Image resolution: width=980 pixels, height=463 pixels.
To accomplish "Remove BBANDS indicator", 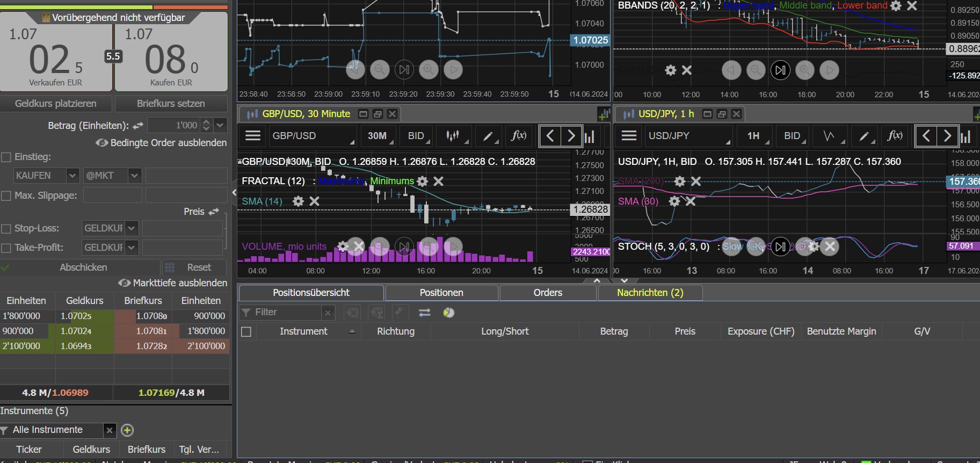I will click(912, 6).
